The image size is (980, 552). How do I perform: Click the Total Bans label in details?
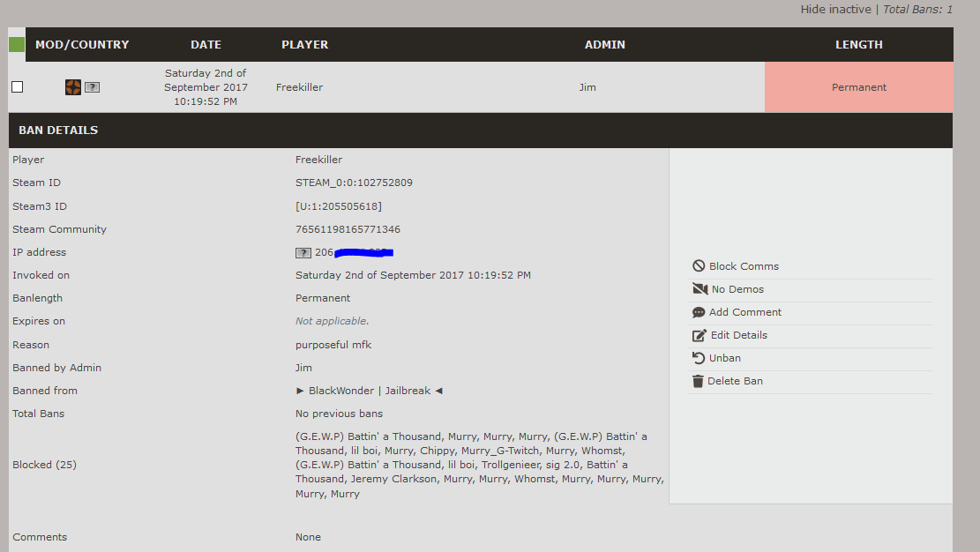(38, 414)
